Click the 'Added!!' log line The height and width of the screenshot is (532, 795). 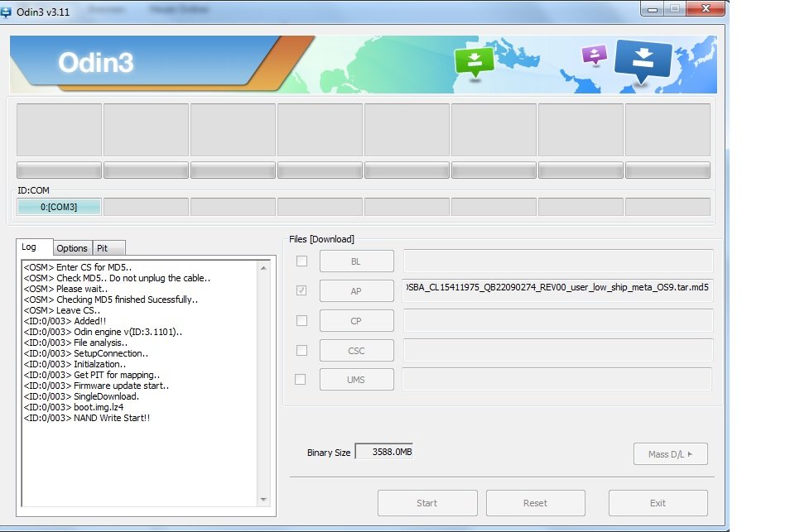point(65,321)
